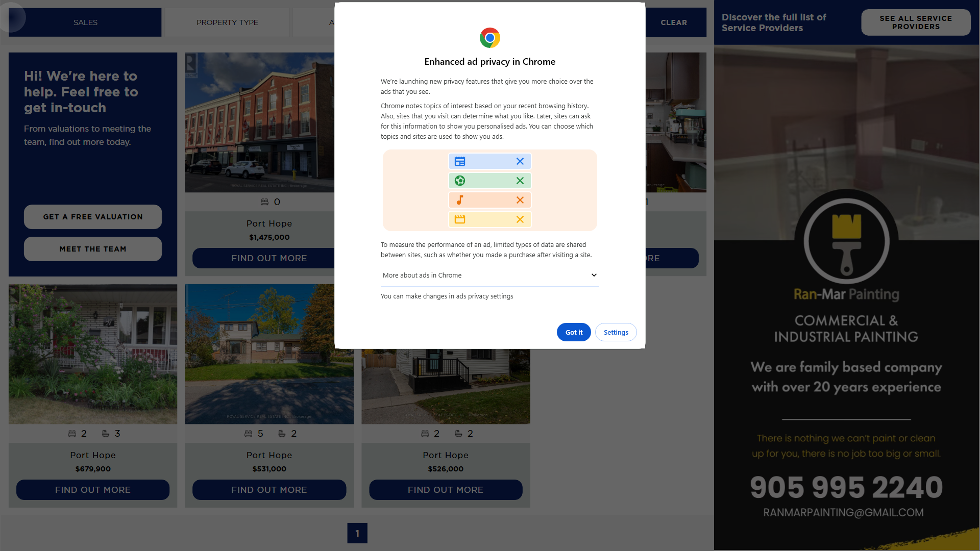Select the Sales filter tab
The height and width of the screenshot is (551, 980).
tap(85, 22)
